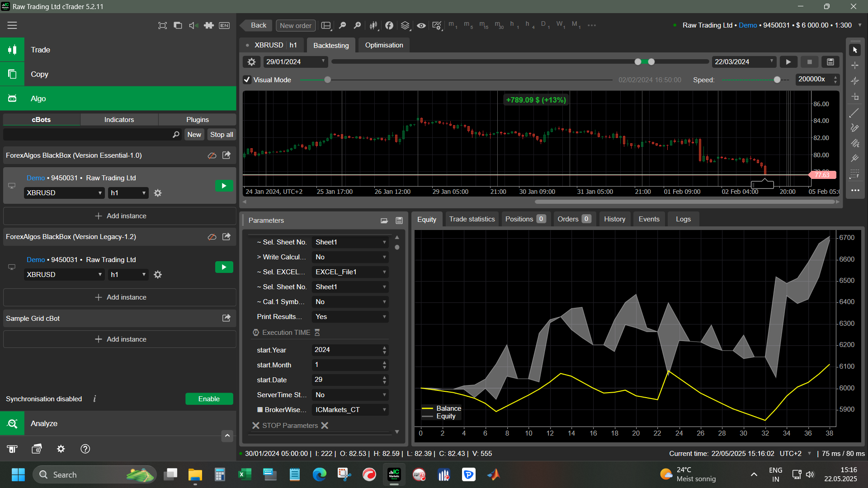Image resolution: width=868 pixels, height=488 pixels.
Task: Open settings gear for Legacy-1.2 instance
Action: (158, 275)
